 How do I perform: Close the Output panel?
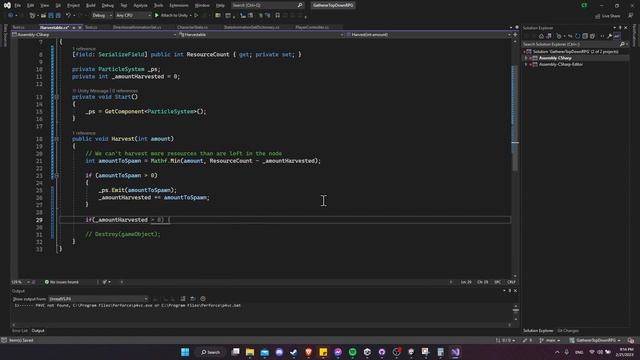pyautogui.click(x=515, y=291)
